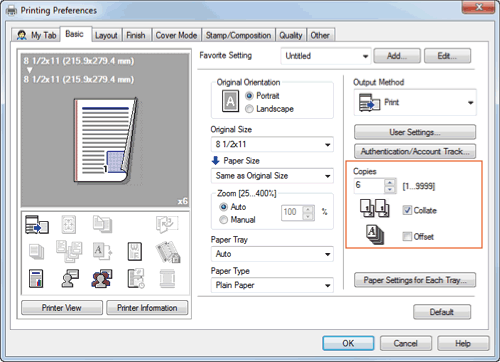Click the grayed image shift arrows icon

69,224
